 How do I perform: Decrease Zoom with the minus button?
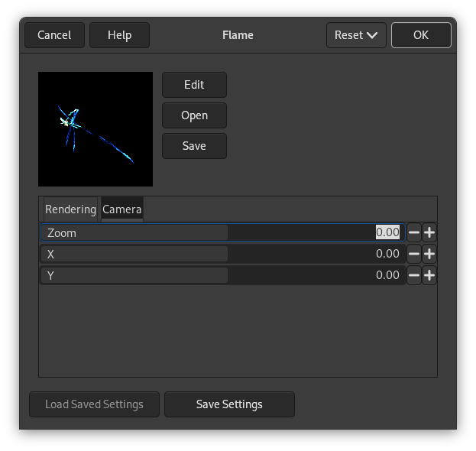click(x=414, y=233)
